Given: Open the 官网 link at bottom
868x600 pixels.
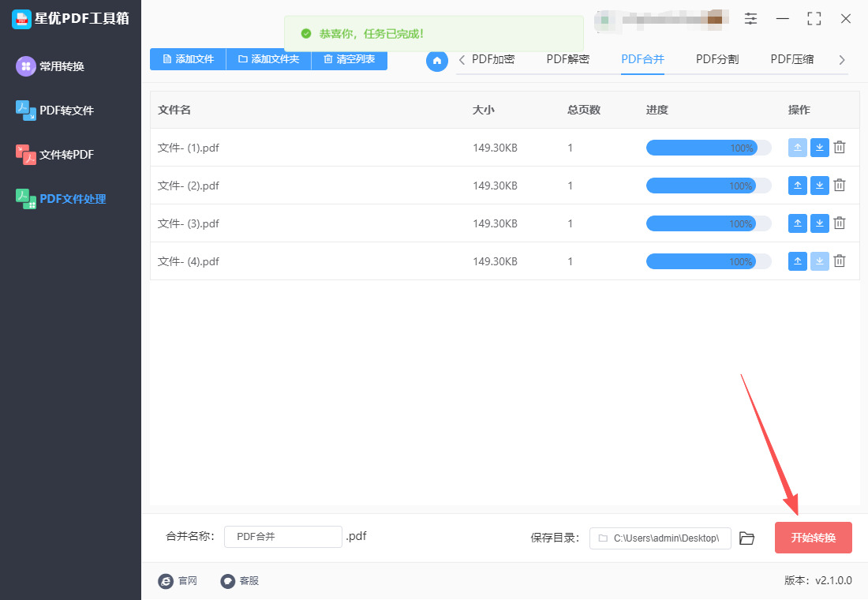Looking at the screenshot, I should coord(178,581).
